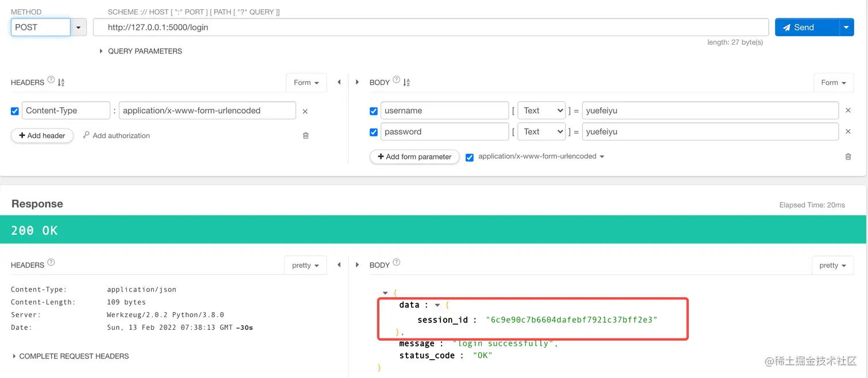868x378 pixels.
Task: Collapse the data JSON node
Action: pyautogui.click(x=437, y=305)
